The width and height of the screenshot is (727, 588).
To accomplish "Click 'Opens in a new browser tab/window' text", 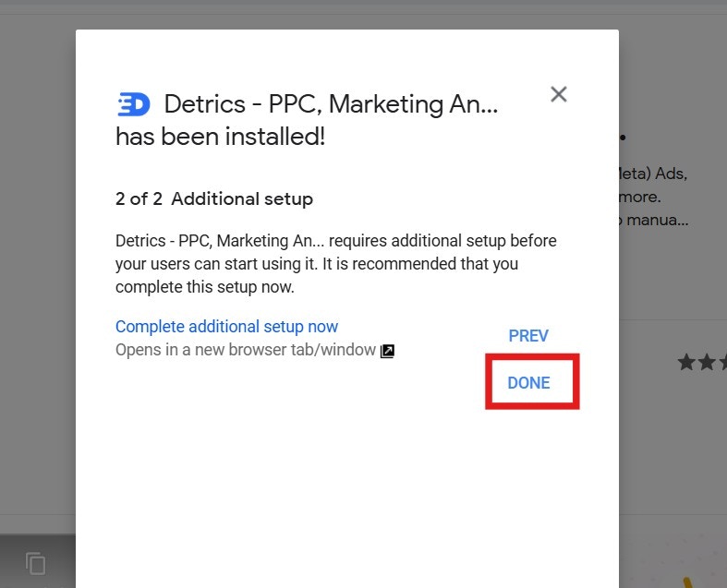I will 246,350.
